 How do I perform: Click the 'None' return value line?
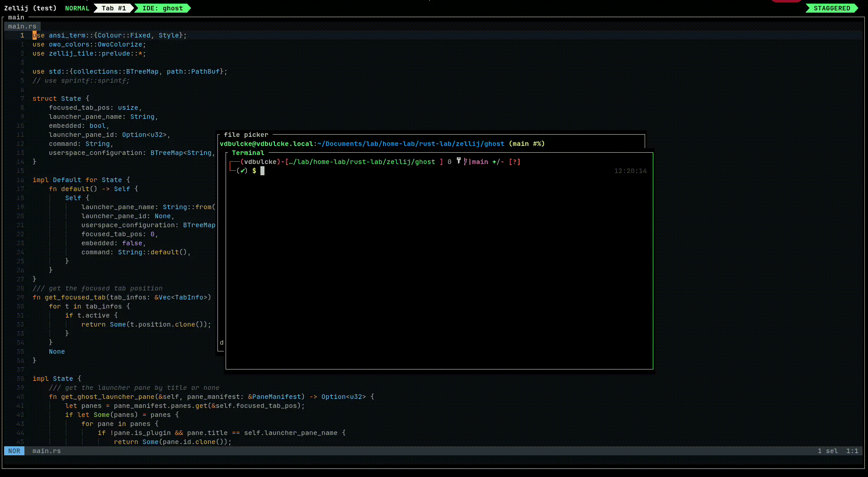pyautogui.click(x=57, y=351)
